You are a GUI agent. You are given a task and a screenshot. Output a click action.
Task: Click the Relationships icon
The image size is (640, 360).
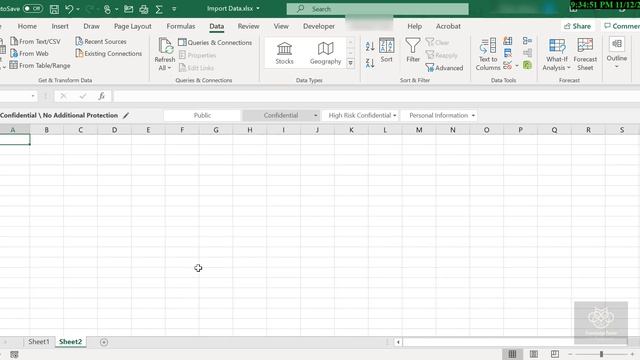point(527,53)
